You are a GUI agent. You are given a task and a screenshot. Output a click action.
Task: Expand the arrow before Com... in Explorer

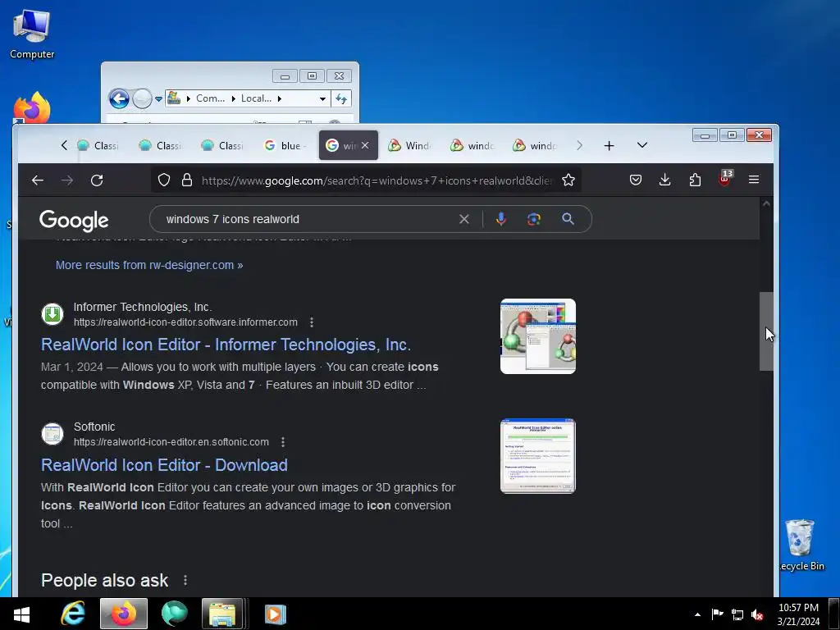click(189, 98)
